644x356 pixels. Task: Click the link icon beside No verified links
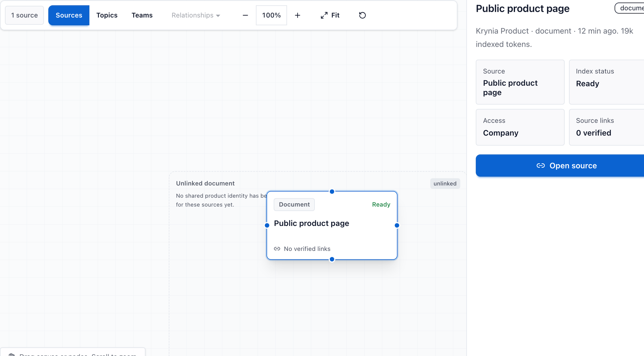[277, 249]
